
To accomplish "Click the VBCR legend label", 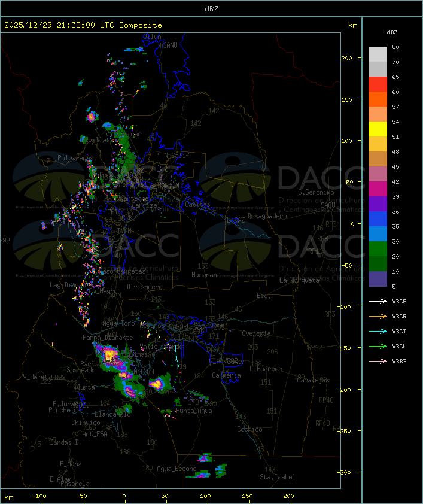I will pos(399,317).
